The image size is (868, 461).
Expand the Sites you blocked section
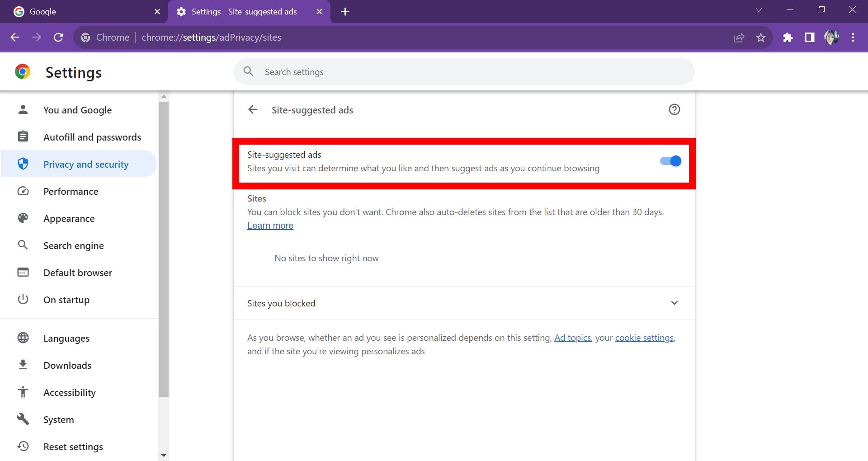coord(464,303)
